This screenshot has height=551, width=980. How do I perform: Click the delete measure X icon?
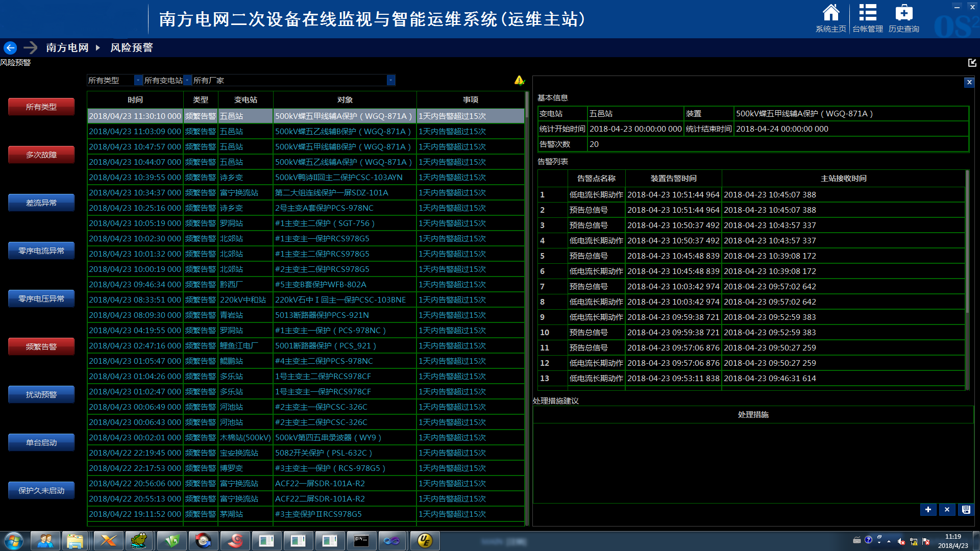(947, 509)
